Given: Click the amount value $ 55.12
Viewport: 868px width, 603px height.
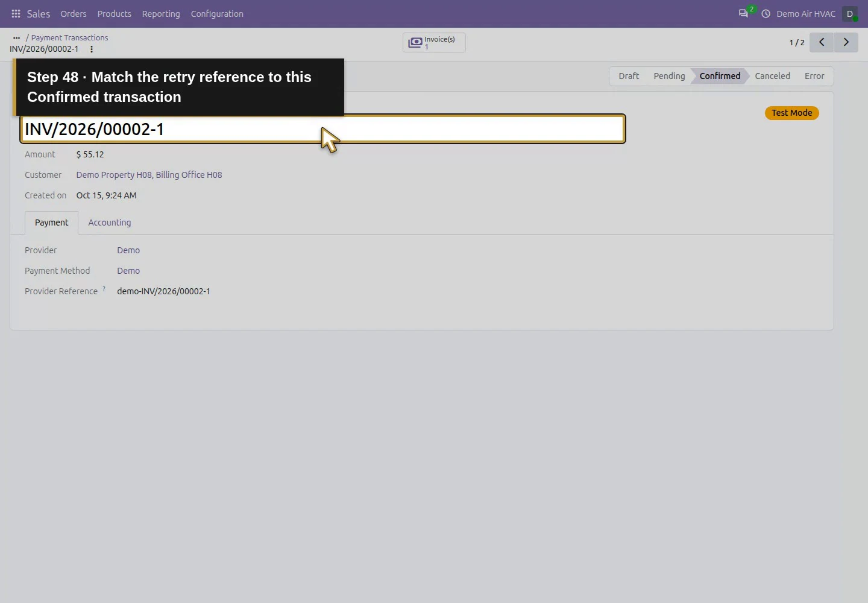Looking at the screenshot, I should [x=90, y=154].
